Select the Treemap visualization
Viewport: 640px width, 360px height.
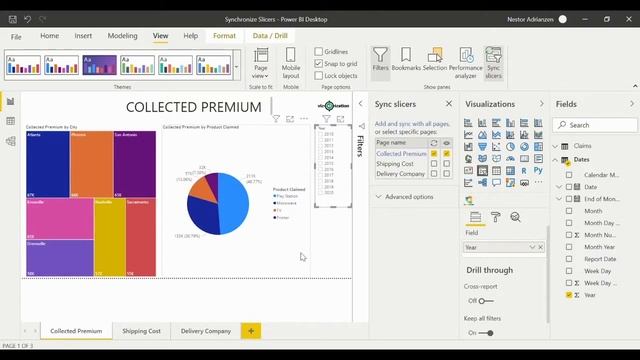click(x=538, y=147)
